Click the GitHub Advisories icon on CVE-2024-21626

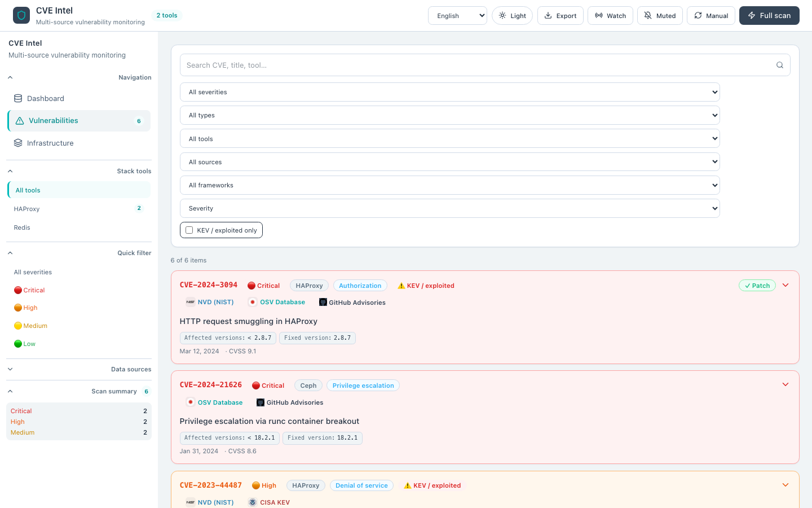pyautogui.click(x=261, y=402)
